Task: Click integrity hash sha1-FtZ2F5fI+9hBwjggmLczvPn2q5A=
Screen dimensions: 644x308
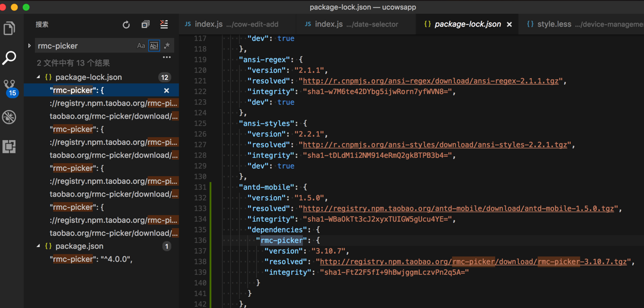Action: pyautogui.click(x=394, y=273)
